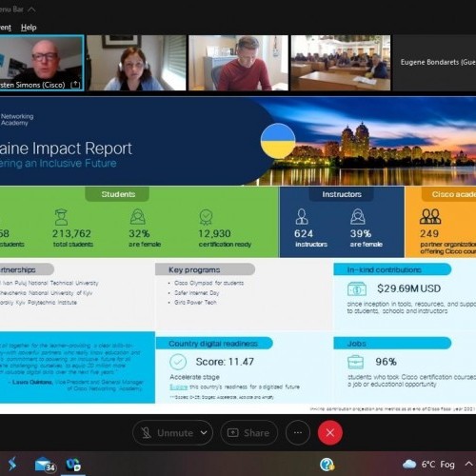Open the audio options dropdown arrow
This screenshot has width=476, height=476.
point(204,433)
